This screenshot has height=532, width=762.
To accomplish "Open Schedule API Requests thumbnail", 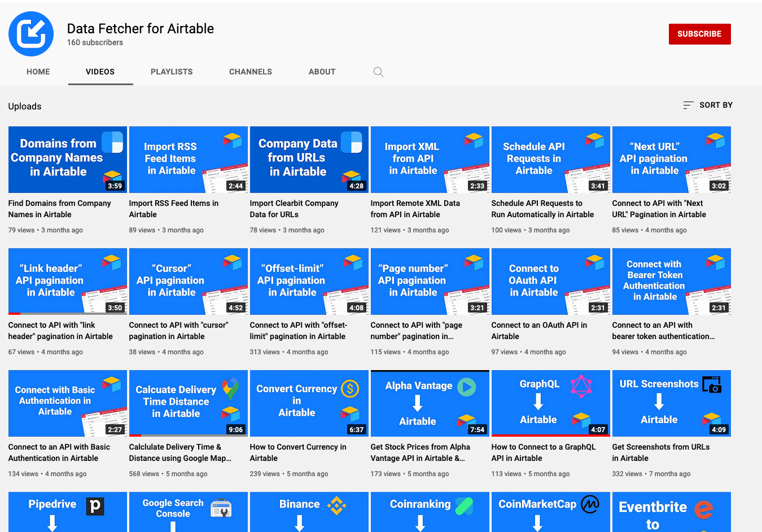I will pos(551,160).
